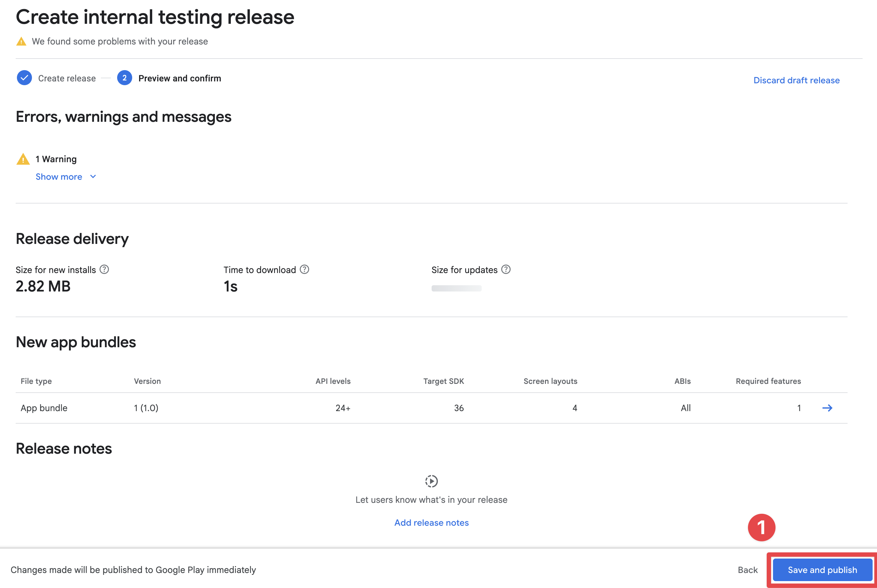Click the Size for updates loading bar

(456, 288)
